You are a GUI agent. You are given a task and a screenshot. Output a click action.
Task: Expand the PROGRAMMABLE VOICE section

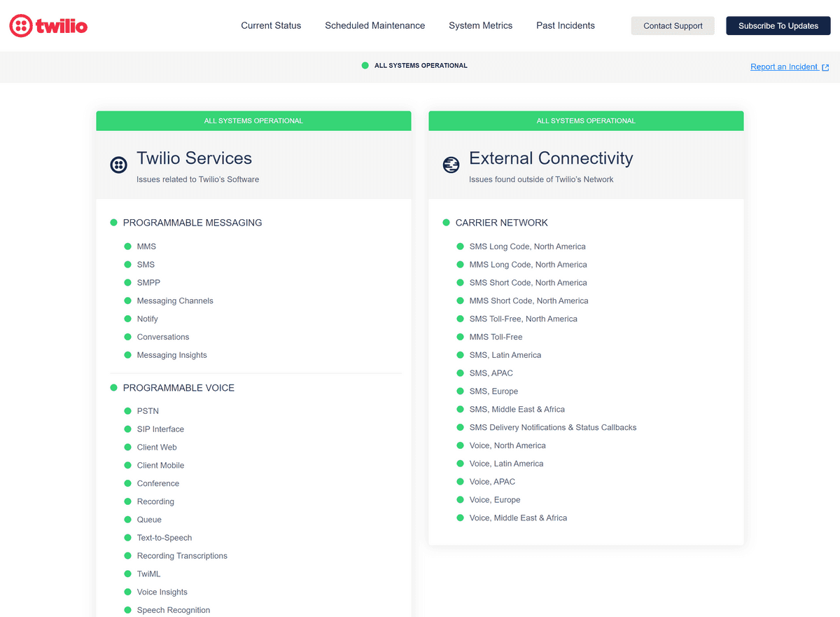pos(178,387)
